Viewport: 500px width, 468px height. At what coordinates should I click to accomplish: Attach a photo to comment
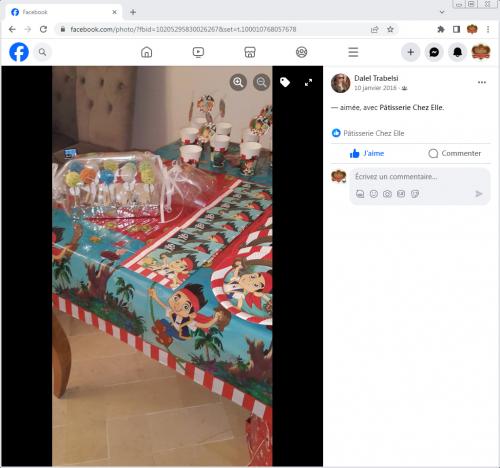(x=387, y=194)
